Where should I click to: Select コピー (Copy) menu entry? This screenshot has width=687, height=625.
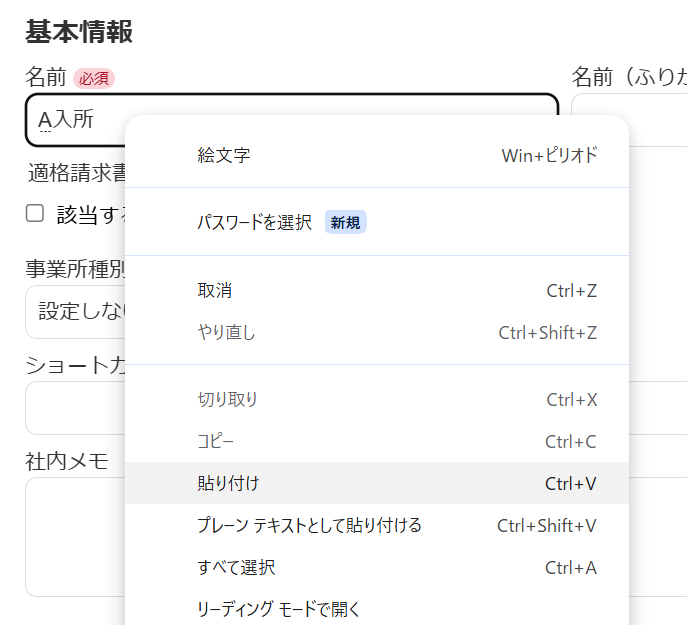(377, 441)
